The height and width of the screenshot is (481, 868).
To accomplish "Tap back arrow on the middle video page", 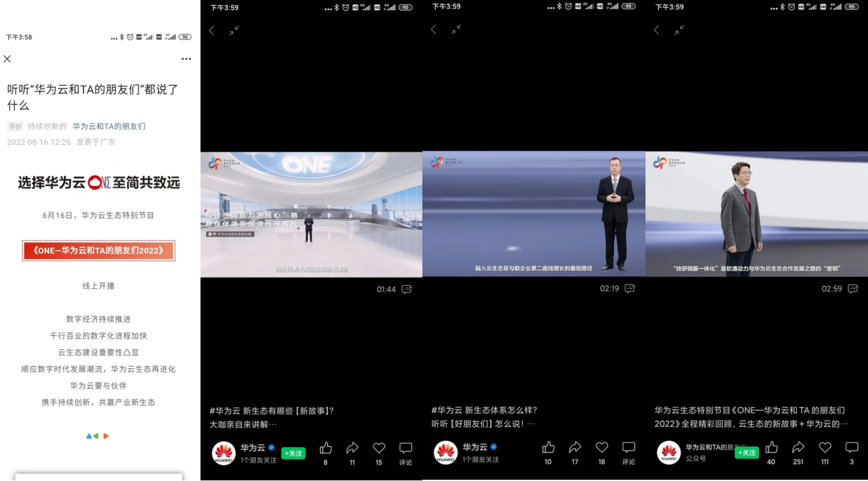I will [x=434, y=30].
